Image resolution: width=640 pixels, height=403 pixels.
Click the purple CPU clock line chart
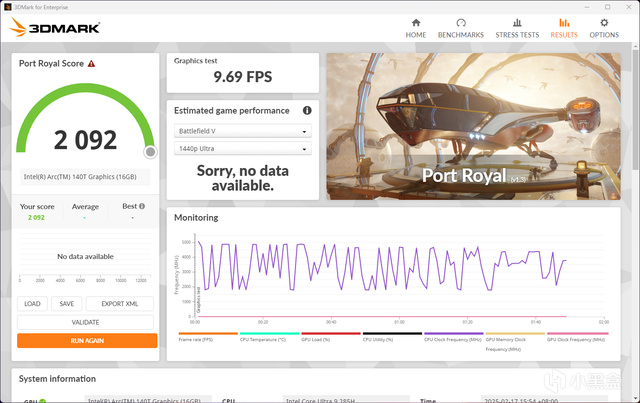coord(382,267)
